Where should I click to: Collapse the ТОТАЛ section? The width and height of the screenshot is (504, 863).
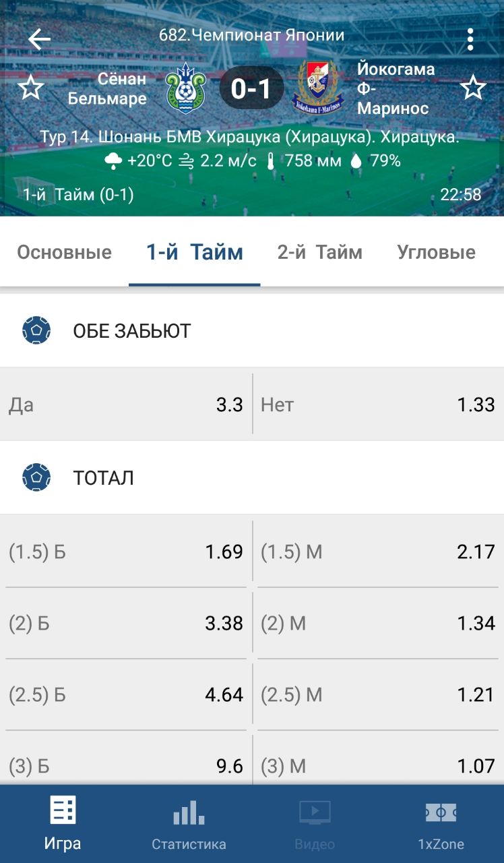click(103, 478)
